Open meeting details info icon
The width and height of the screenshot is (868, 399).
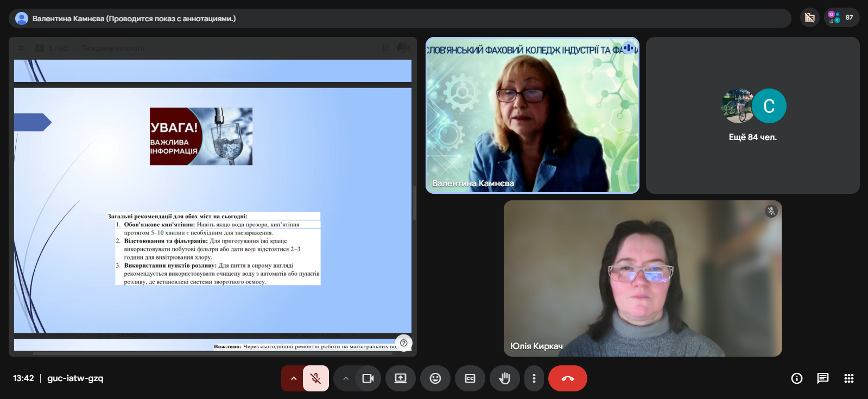click(x=797, y=378)
